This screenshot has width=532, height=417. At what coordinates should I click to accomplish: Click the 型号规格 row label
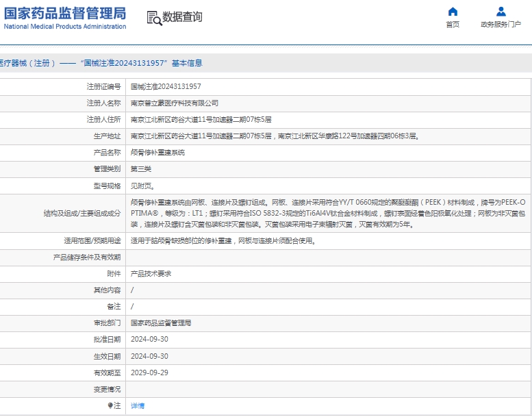[x=107, y=186]
